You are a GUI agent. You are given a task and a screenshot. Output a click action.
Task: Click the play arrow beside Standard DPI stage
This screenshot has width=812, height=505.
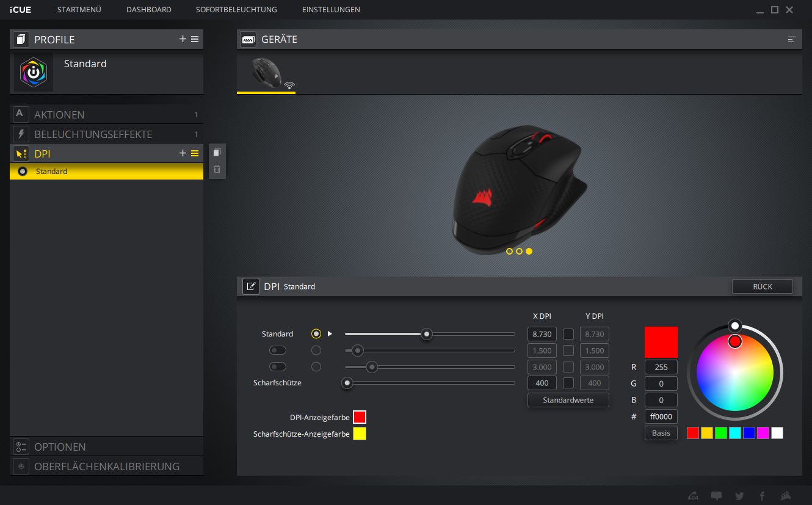[330, 334]
